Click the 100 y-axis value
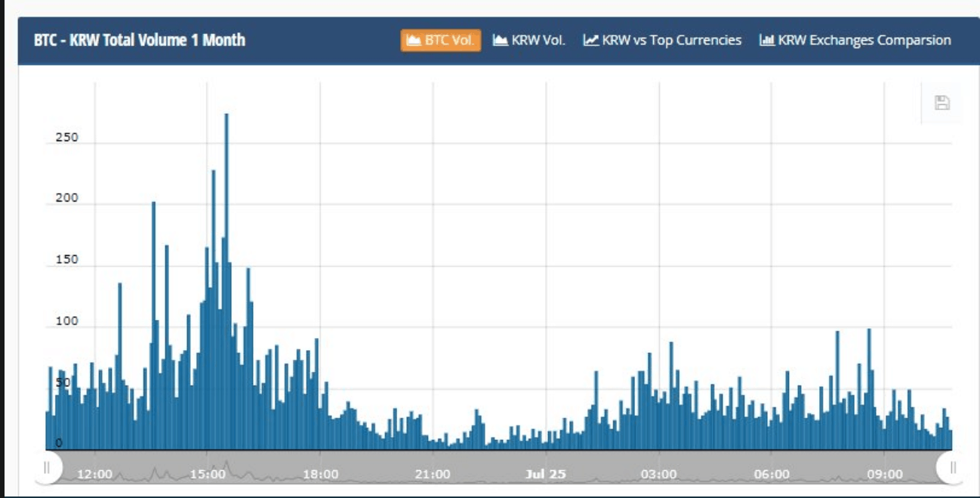 [66, 321]
